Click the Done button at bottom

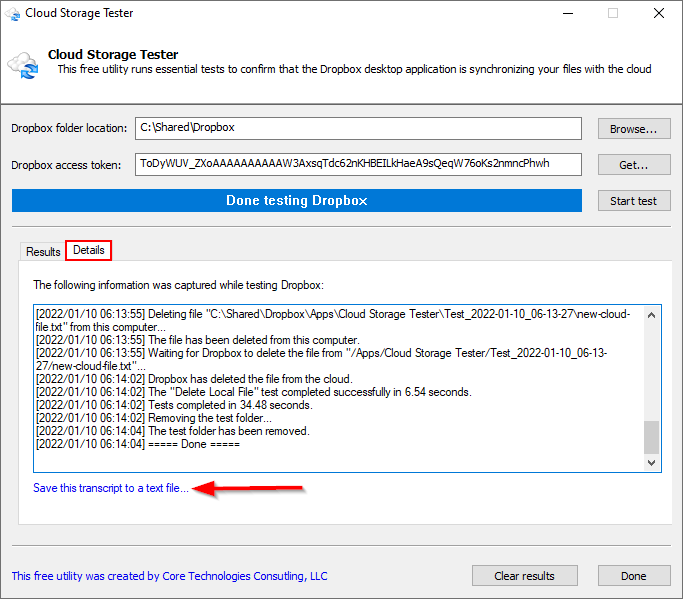coord(634,576)
